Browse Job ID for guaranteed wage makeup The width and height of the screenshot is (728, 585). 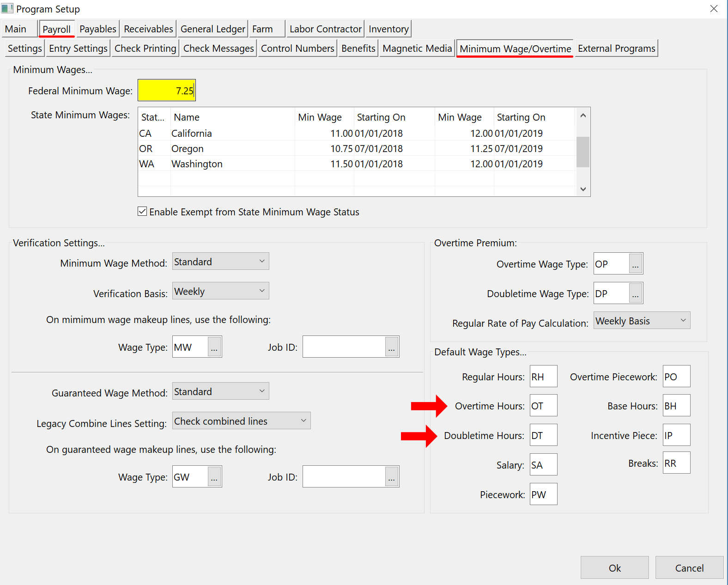point(391,477)
